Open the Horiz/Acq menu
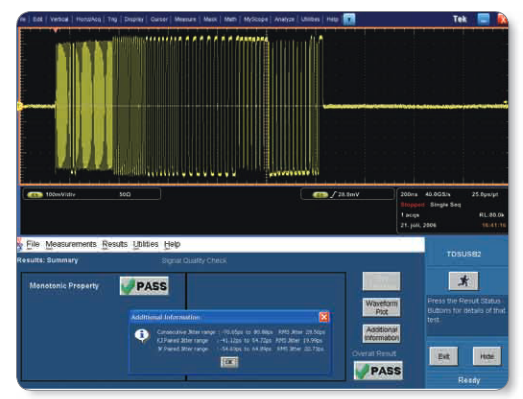Viewport: 523px width, 399px height. point(88,19)
